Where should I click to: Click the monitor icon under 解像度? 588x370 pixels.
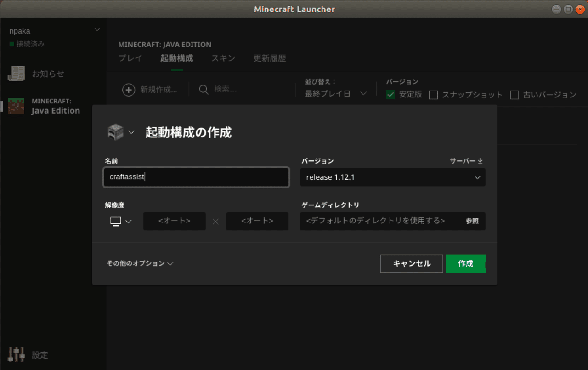pyautogui.click(x=116, y=221)
